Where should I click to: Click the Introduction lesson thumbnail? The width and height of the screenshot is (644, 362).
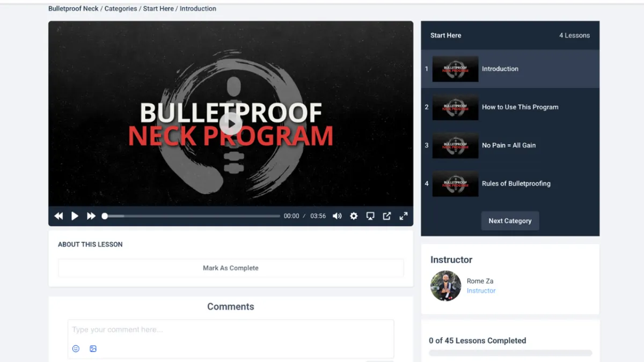pyautogui.click(x=455, y=69)
